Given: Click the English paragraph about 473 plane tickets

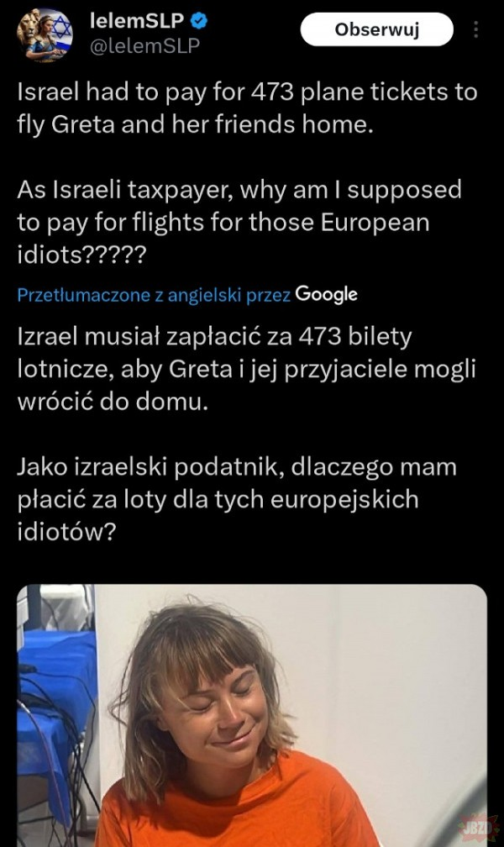Looking at the screenshot, I should pos(248,108).
